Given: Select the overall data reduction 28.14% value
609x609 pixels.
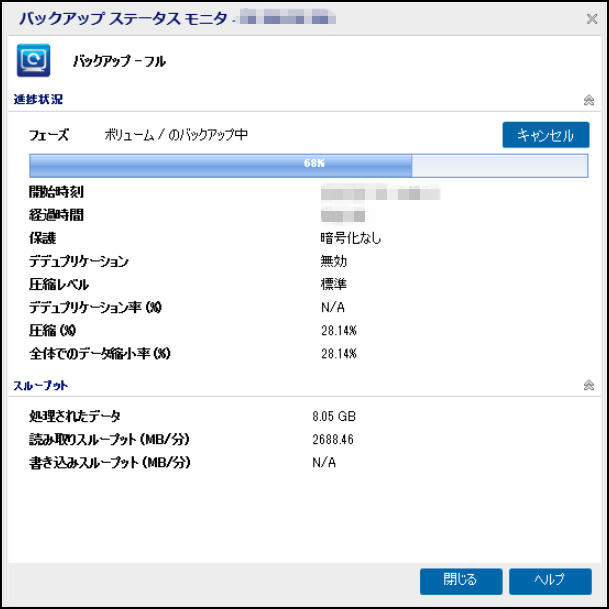Looking at the screenshot, I should pyautogui.click(x=339, y=354).
